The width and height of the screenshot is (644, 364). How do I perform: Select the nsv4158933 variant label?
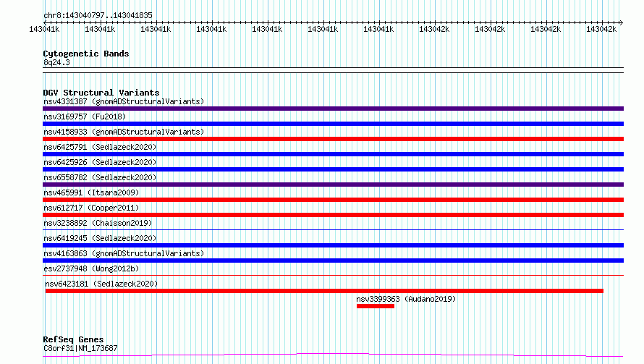click(123, 132)
